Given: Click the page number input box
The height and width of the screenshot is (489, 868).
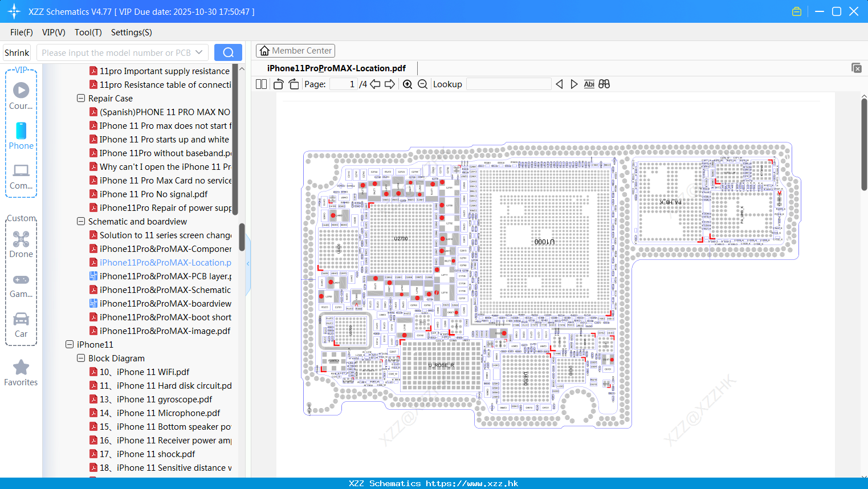Looking at the screenshot, I should 343,84.
